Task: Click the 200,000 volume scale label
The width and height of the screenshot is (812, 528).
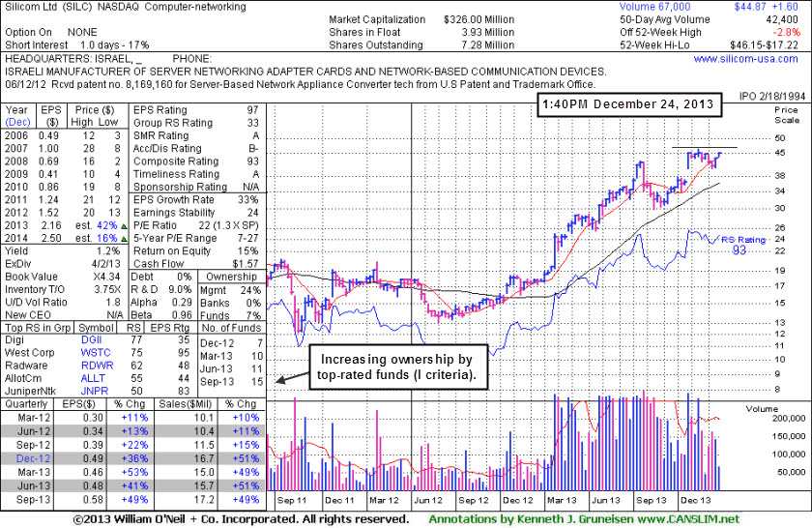Action: [789, 419]
